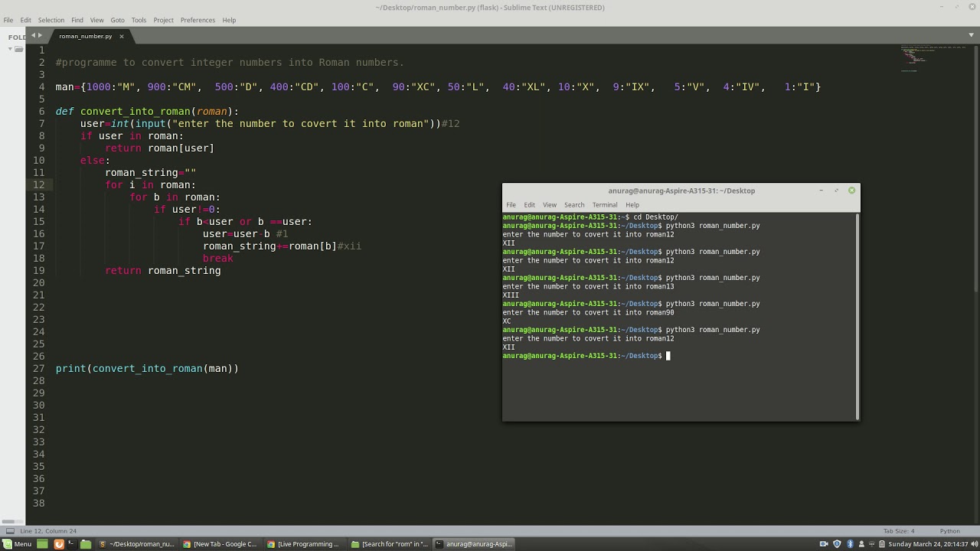Screen dimensions: 980x551
Task: Click the network tray icon
Action: pyautogui.click(x=872, y=544)
